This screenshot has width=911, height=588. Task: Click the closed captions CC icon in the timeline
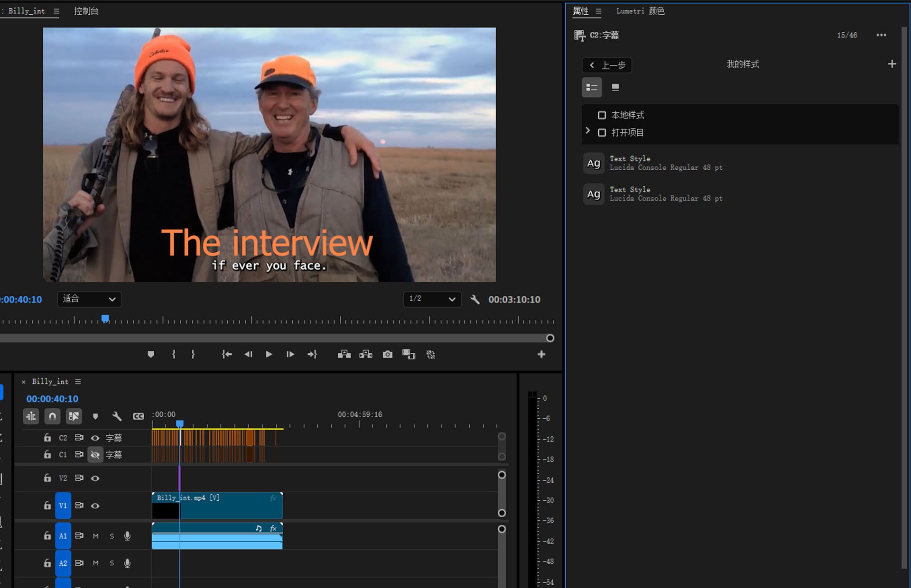point(138,416)
